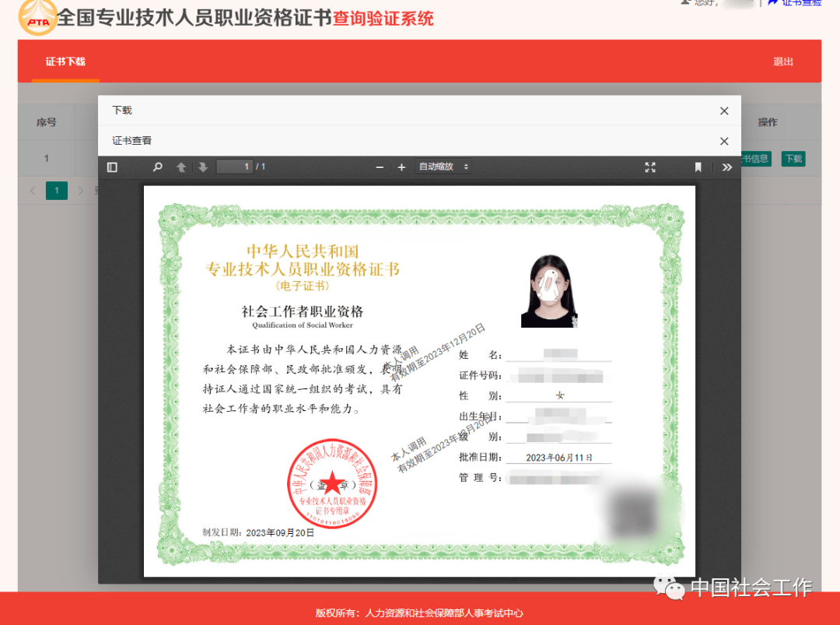This screenshot has width=840, height=625.
Task: Open the document search (magnifier) tool
Action: point(157,167)
